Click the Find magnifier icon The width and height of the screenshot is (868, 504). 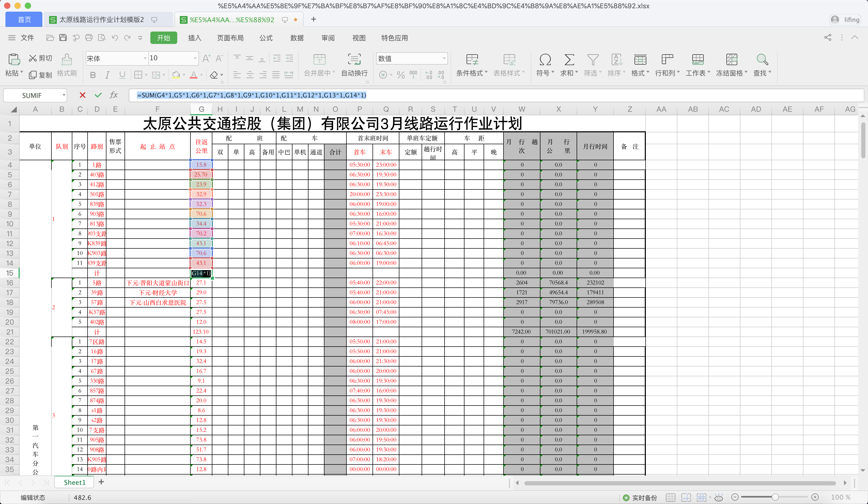762,60
